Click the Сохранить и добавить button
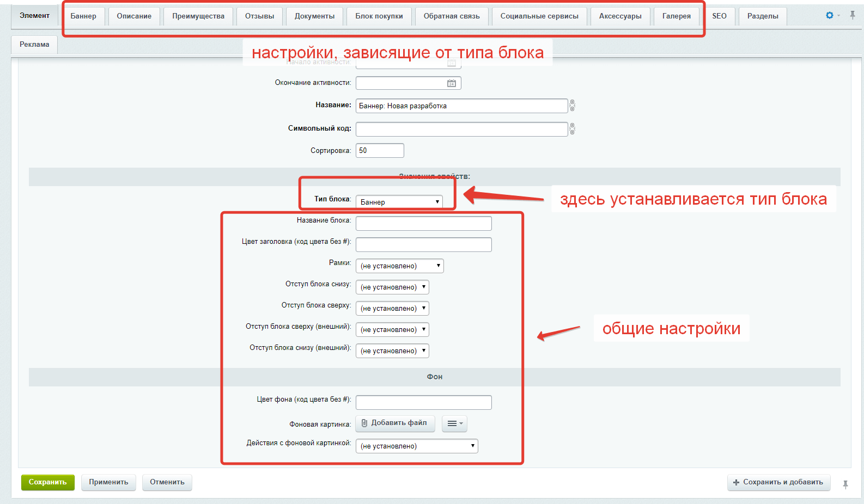 click(778, 482)
